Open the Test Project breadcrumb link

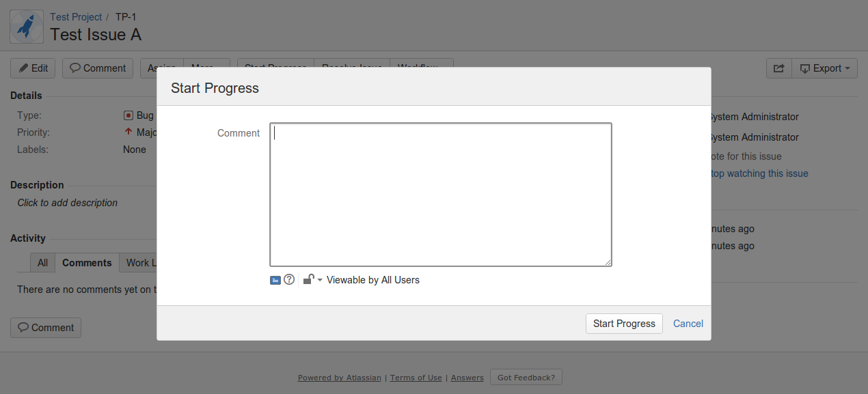[x=76, y=17]
